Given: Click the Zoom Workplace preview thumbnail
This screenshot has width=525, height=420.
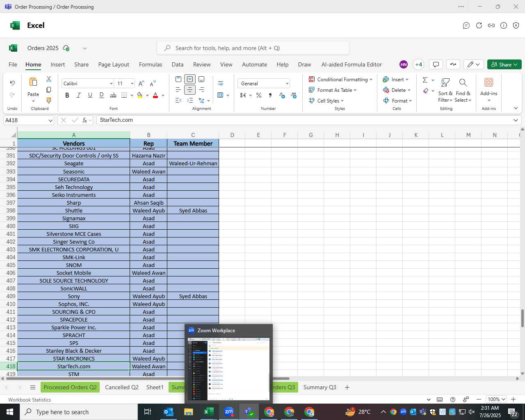Looking at the screenshot, I should (229, 368).
